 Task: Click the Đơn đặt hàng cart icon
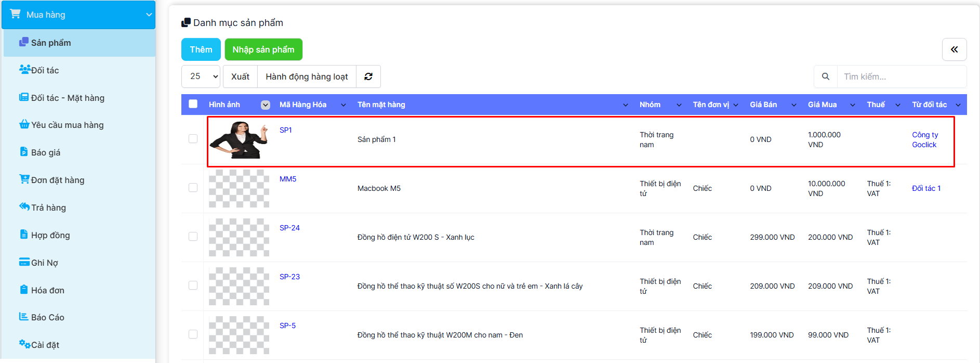tap(24, 179)
